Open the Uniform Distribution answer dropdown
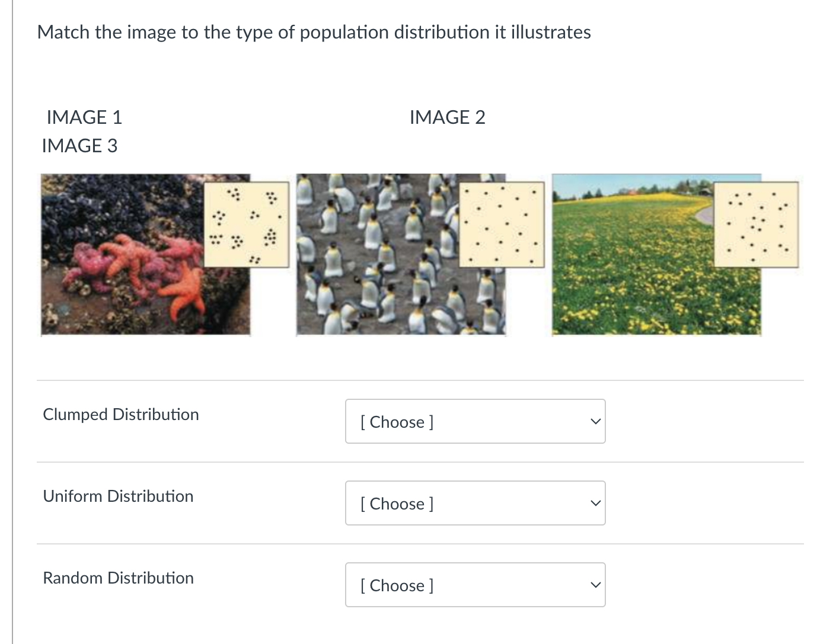Screen dimensions: 817x644 click(x=474, y=503)
